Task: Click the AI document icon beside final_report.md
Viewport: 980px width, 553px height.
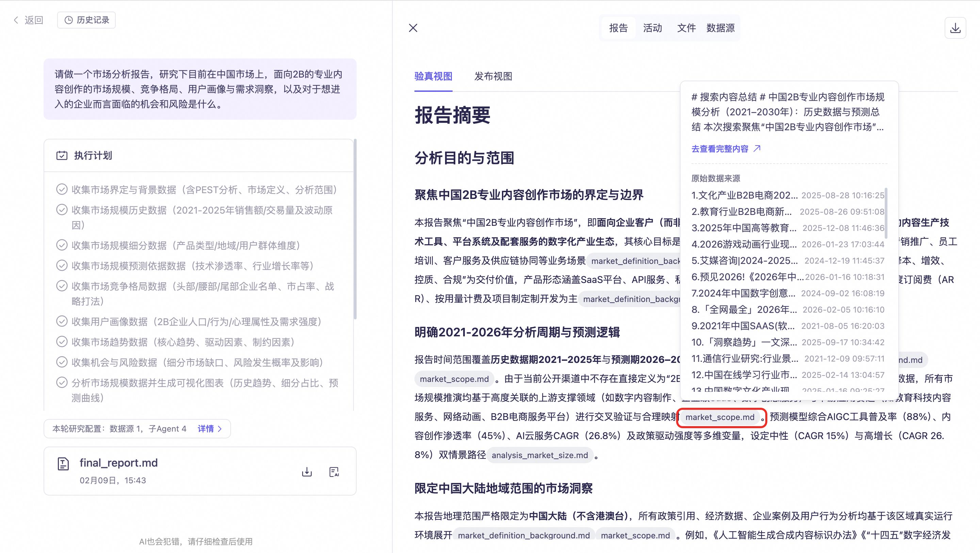Action: point(333,472)
